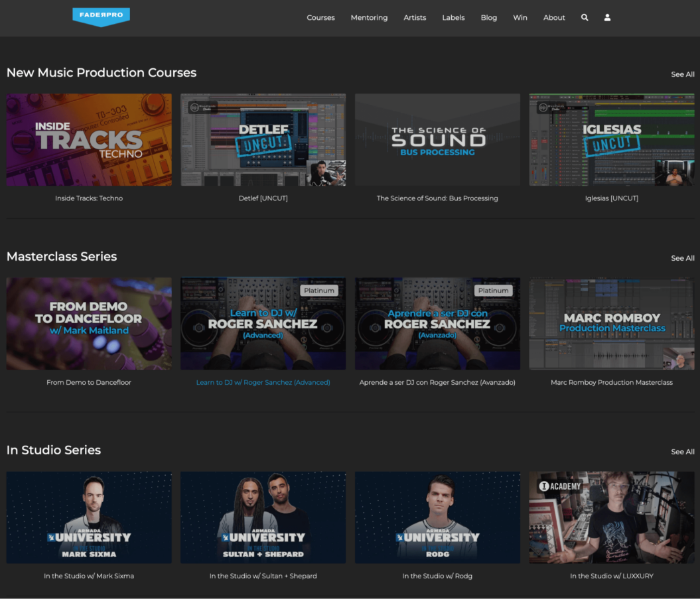
Task: See All in Masterclass Series
Action: (683, 258)
